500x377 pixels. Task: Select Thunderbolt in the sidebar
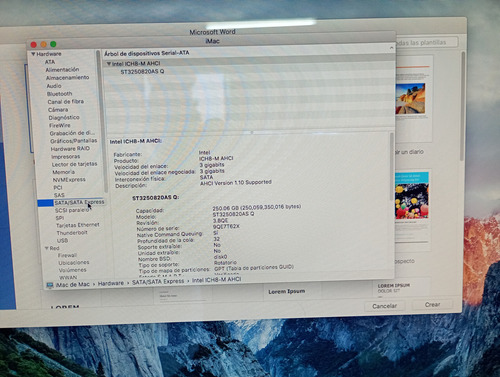pyautogui.click(x=72, y=233)
